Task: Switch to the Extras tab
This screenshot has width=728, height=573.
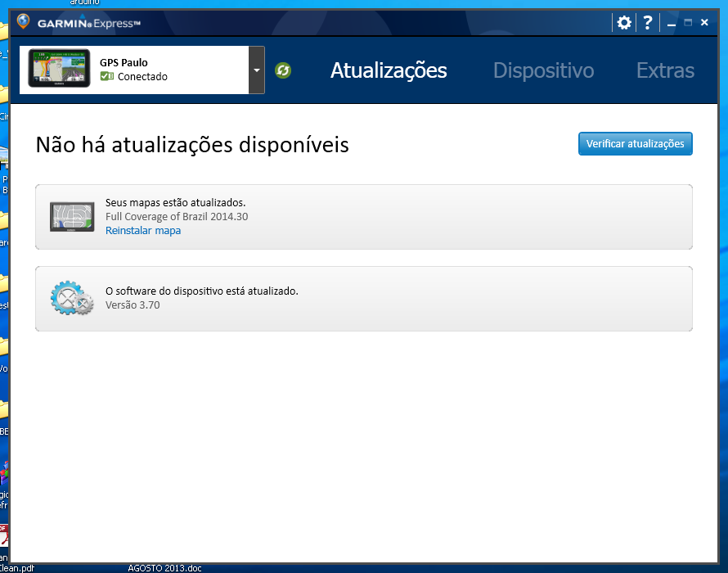Action: [x=665, y=70]
